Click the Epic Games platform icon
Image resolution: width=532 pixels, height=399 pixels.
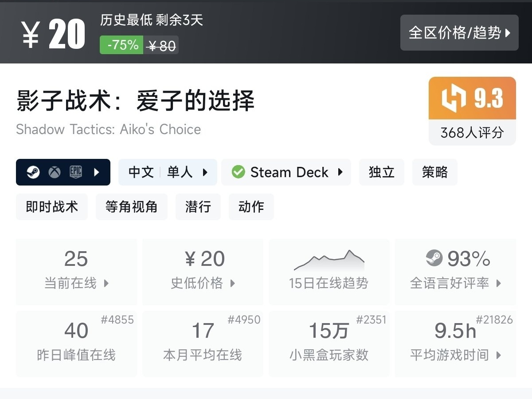76,172
